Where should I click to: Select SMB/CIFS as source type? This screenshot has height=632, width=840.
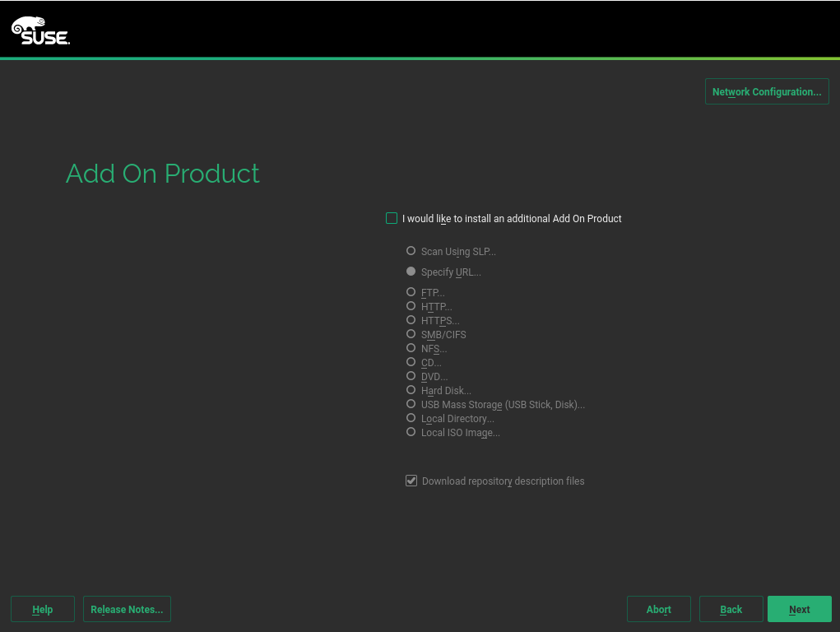tap(411, 334)
